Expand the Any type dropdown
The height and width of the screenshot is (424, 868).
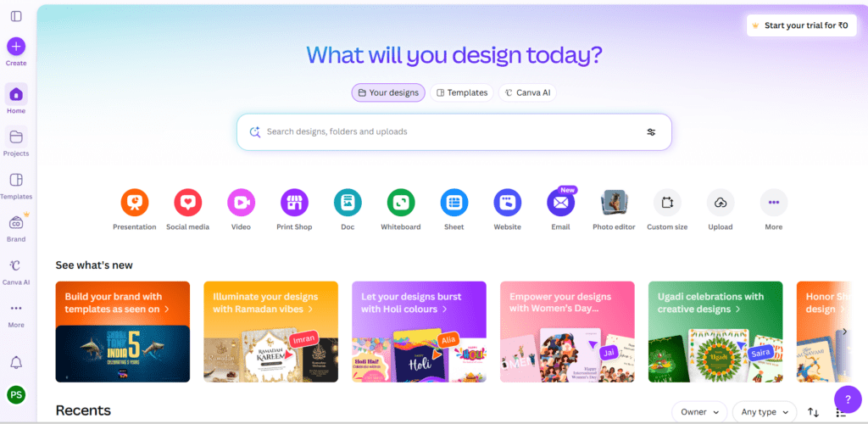[x=765, y=412]
